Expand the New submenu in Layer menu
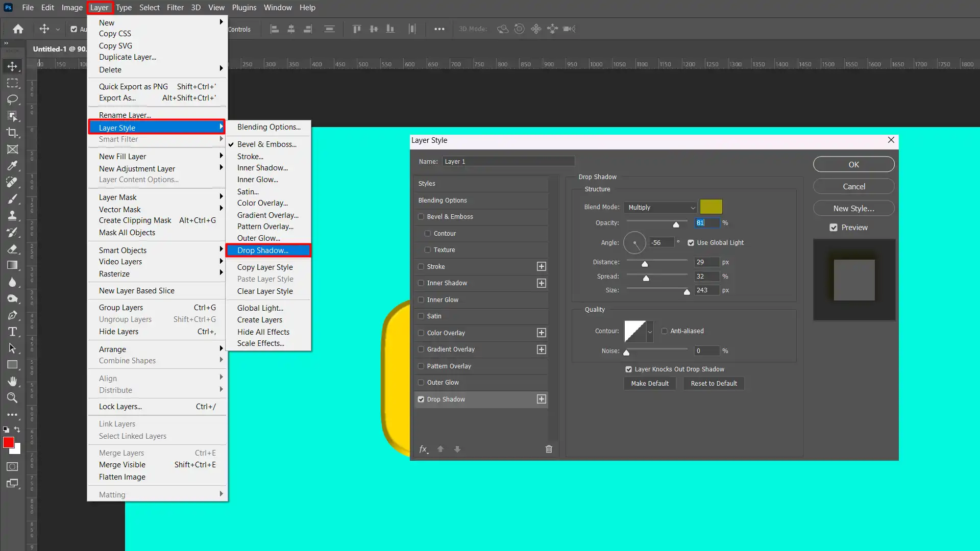Screen dimensions: 980x551 coord(157,22)
